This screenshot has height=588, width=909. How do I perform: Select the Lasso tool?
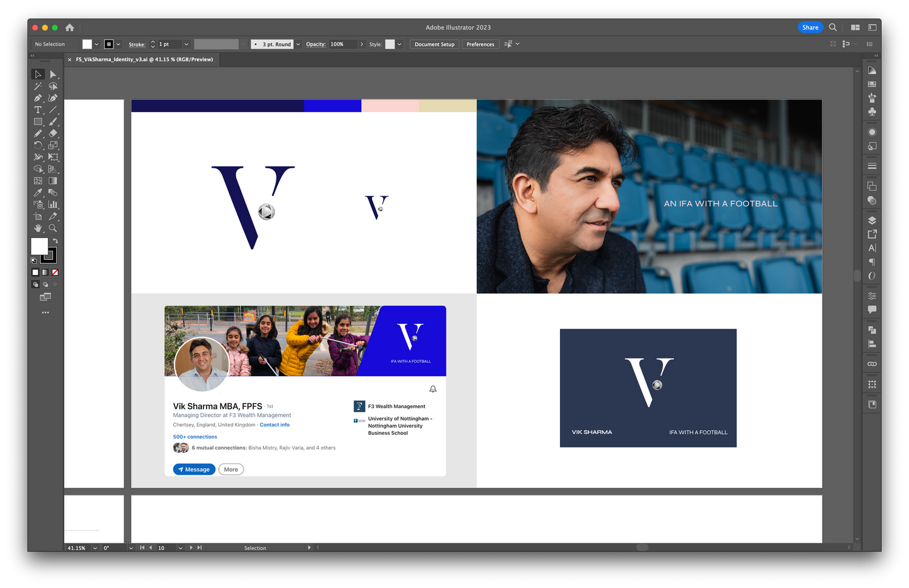pyautogui.click(x=53, y=87)
